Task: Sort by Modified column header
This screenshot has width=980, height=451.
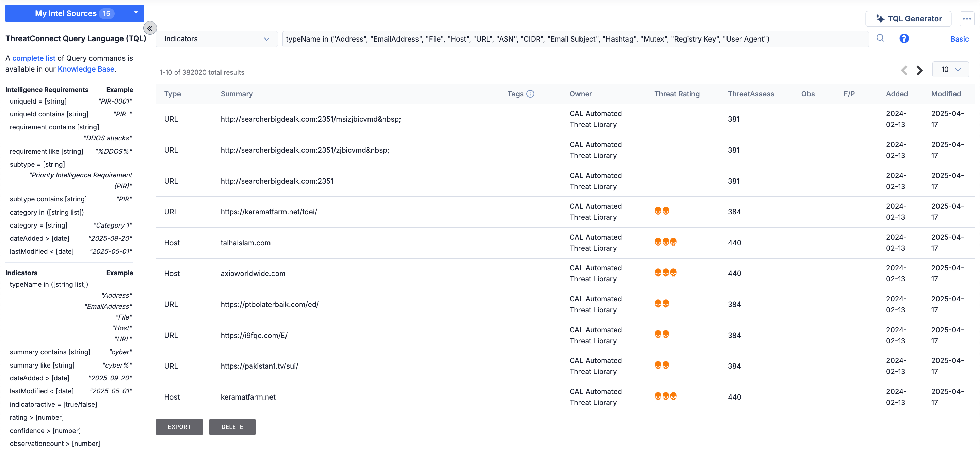Action: pos(946,94)
